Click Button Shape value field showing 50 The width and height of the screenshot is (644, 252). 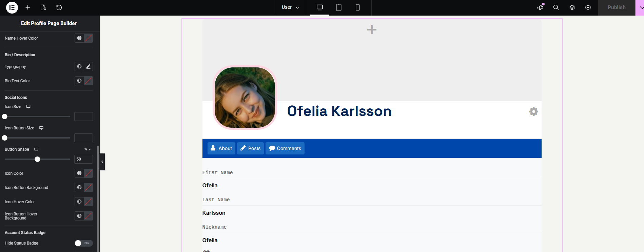coord(83,159)
